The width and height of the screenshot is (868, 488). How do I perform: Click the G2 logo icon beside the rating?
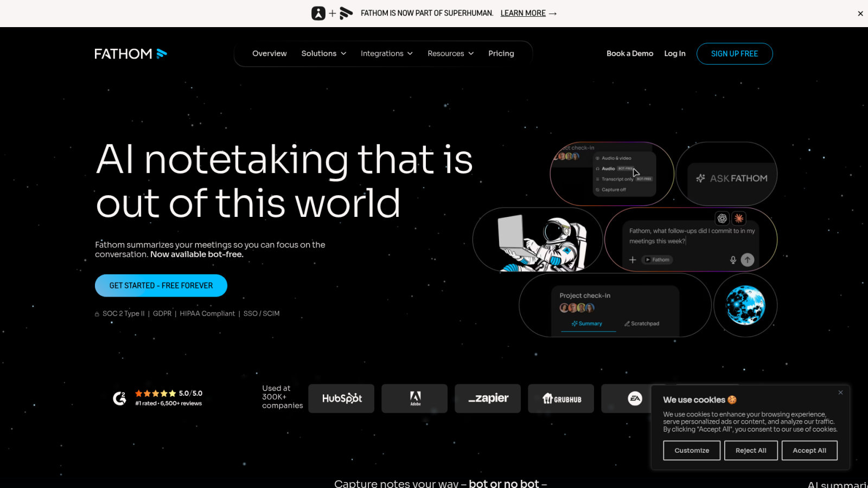(119, 399)
